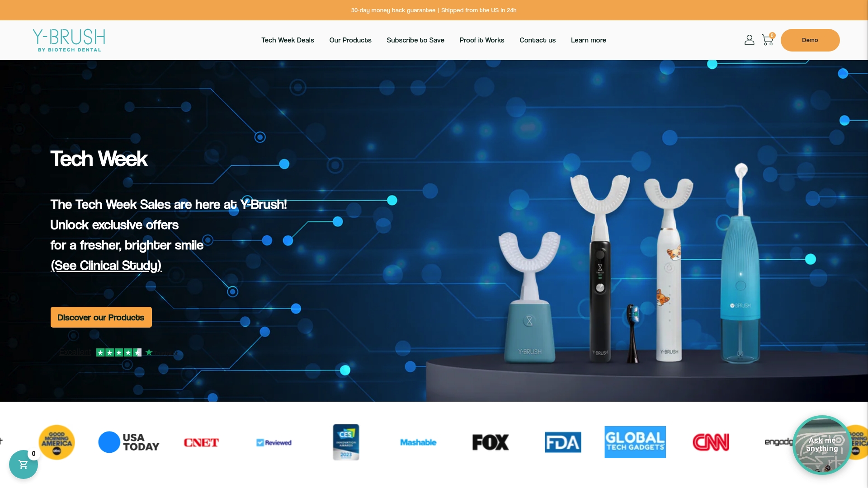Click the white kids Y-Brush image
Viewport: 868px width, 488px height.
669,269
